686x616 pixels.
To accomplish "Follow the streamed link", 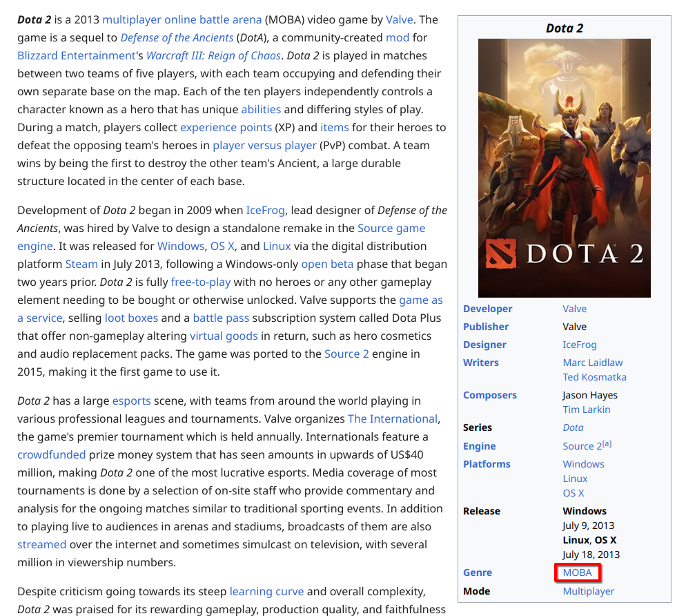I will point(41,545).
